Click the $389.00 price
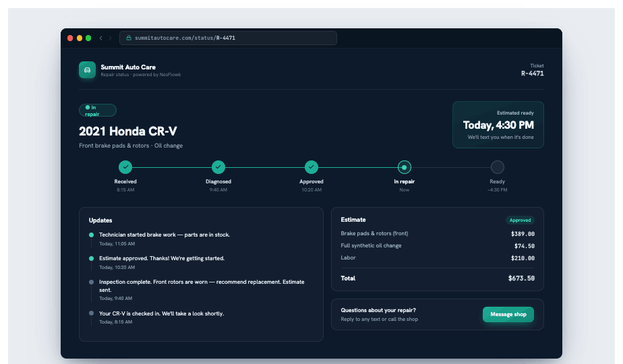This screenshot has height=364, width=623. click(x=523, y=234)
